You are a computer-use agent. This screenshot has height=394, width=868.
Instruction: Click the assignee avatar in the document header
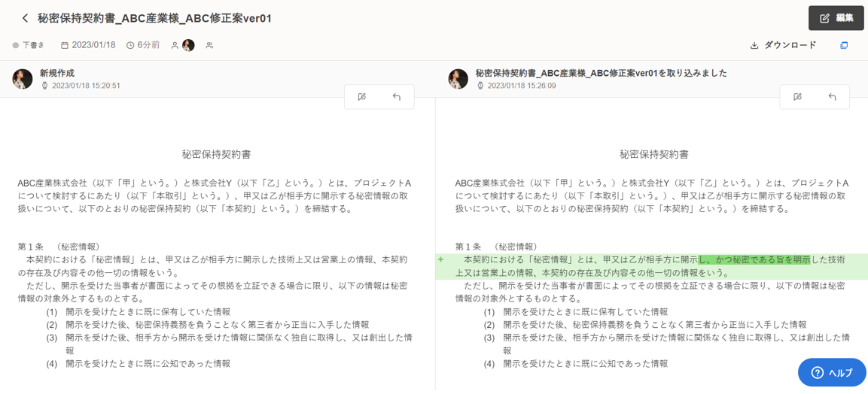(188, 45)
